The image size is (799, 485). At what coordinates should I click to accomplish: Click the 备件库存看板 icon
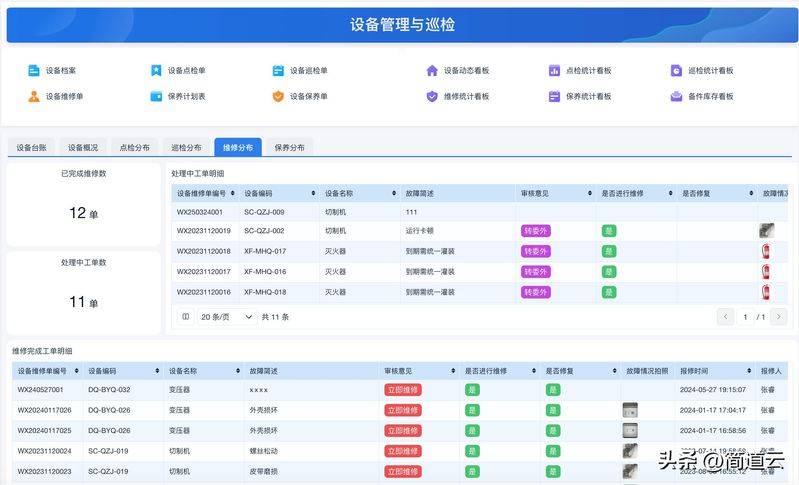point(677,97)
